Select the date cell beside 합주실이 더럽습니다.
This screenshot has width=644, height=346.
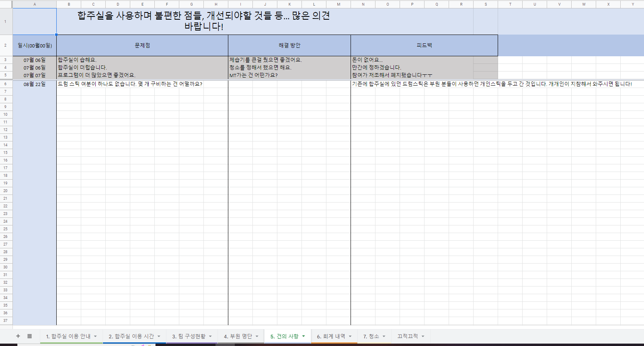[35, 68]
